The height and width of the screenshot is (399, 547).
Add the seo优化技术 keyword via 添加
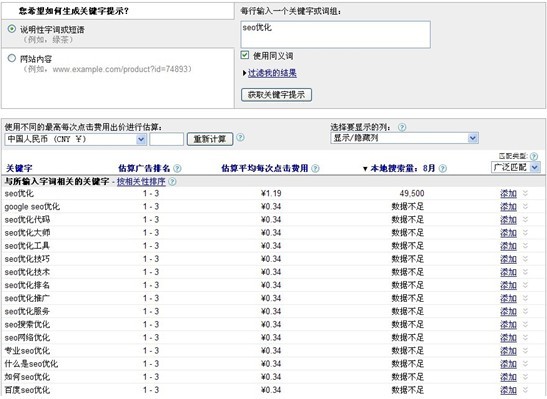508,272
